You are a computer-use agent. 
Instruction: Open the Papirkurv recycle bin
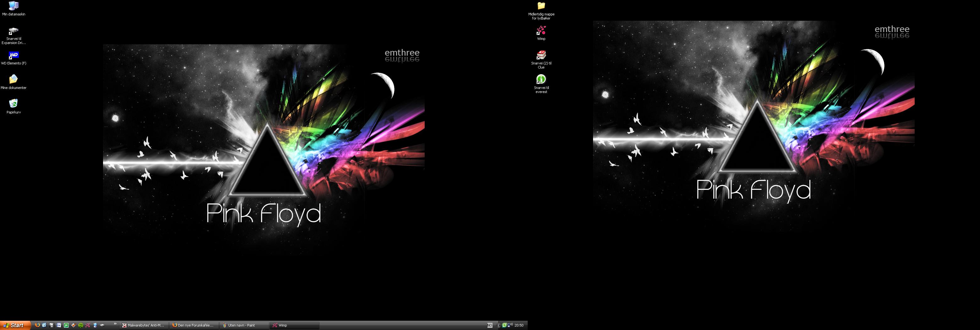[13, 107]
